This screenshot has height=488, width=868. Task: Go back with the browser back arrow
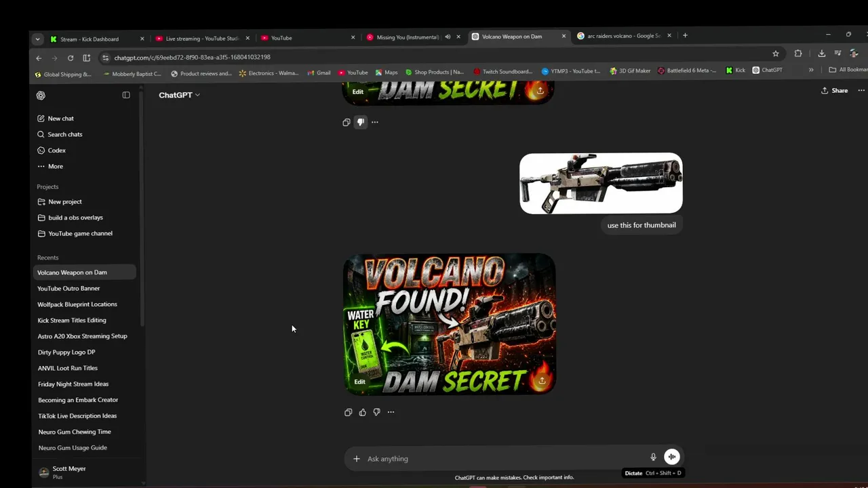click(39, 58)
